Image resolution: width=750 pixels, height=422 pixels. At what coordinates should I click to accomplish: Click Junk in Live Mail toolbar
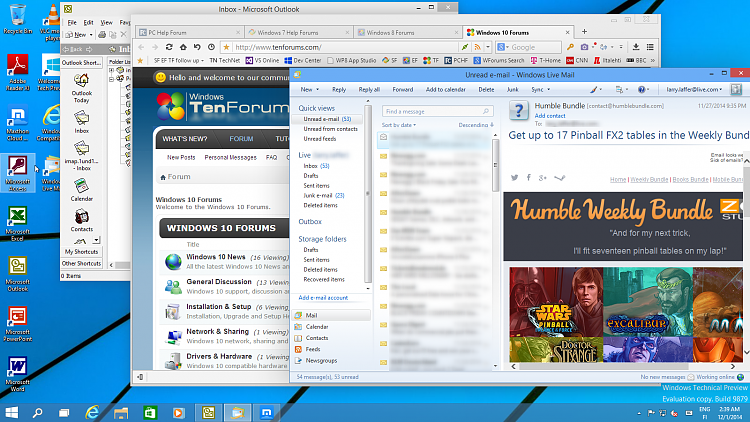(x=512, y=89)
